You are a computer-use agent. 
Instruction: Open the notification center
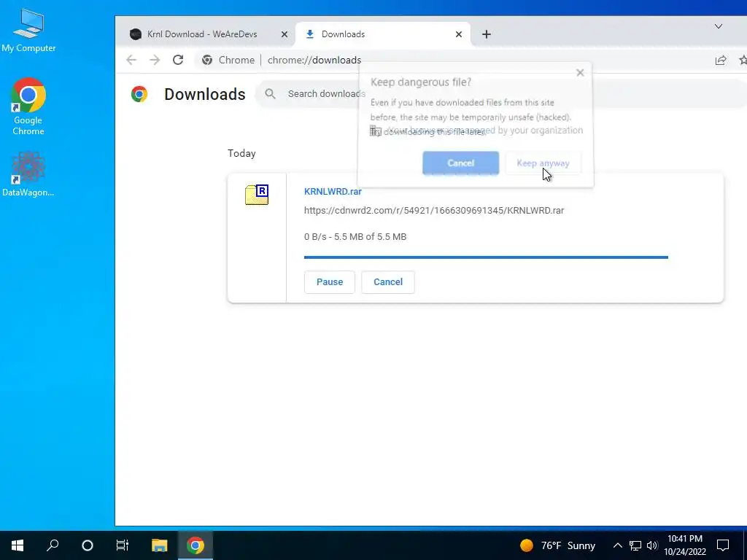click(723, 545)
